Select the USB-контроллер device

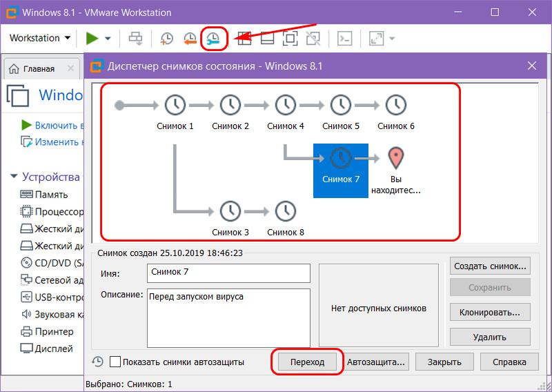(x=52, y=297)
